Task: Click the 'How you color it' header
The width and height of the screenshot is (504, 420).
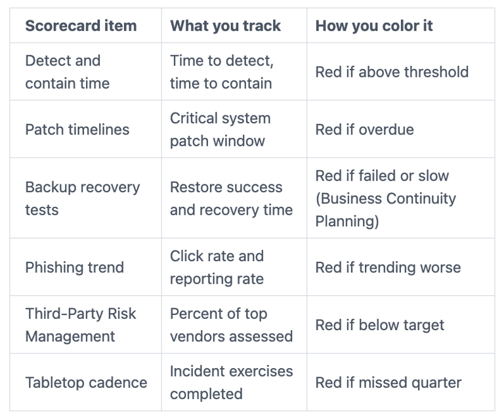Action: 374,26
